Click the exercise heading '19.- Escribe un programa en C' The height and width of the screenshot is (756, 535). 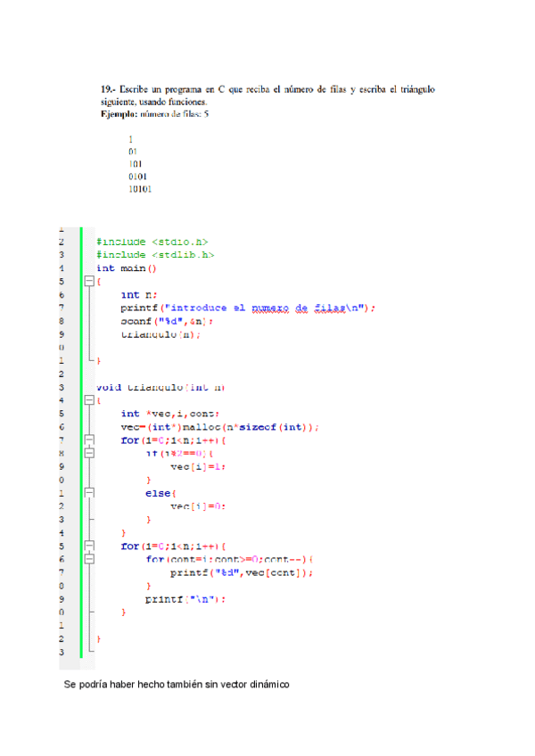pos(162,89)
